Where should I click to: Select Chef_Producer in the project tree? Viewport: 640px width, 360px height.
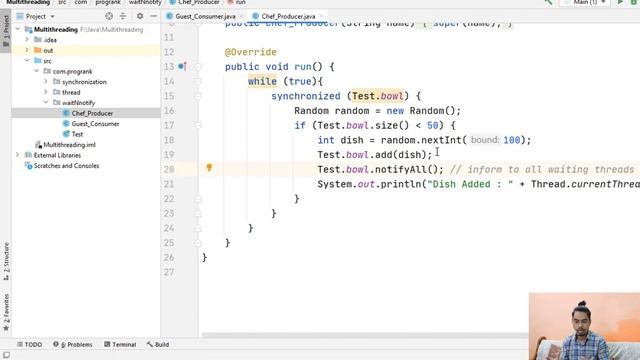coord(92,113)
